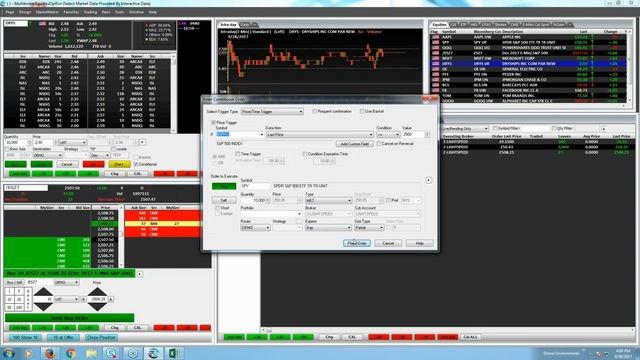
Task: Open trigger Symbol dropdown arrow
Action: coord(262,134)
